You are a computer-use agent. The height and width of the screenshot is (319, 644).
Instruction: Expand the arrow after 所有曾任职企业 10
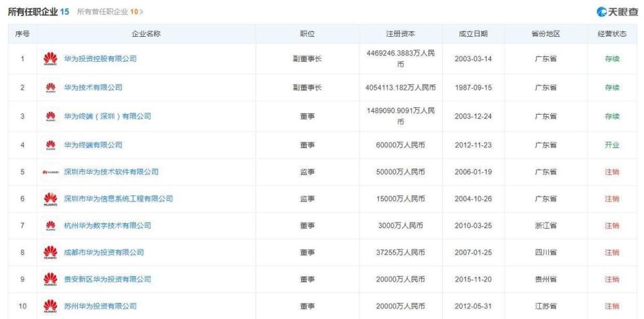(x=142, y=12)
